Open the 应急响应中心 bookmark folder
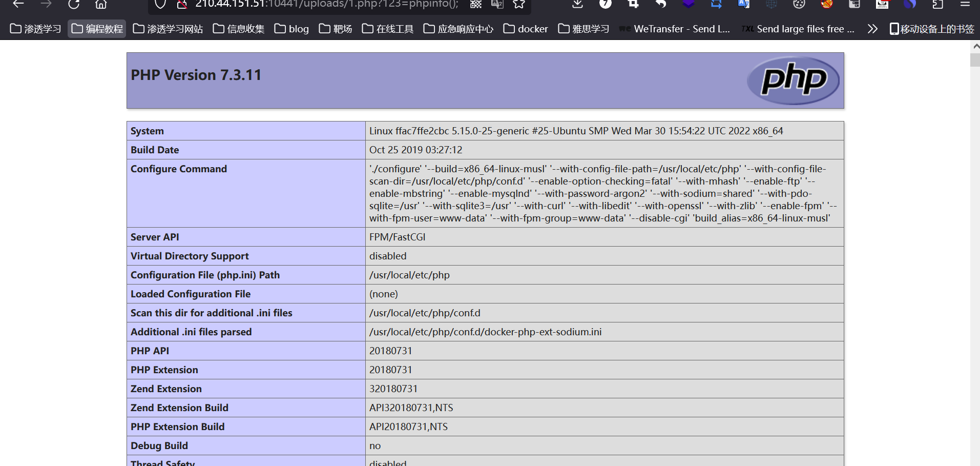The image size is (980, 466). 458,29
